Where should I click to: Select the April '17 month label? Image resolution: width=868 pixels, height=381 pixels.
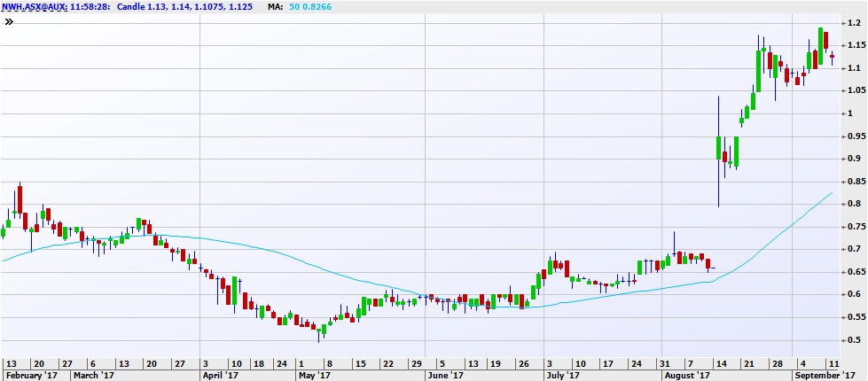(x=220, y=375)
